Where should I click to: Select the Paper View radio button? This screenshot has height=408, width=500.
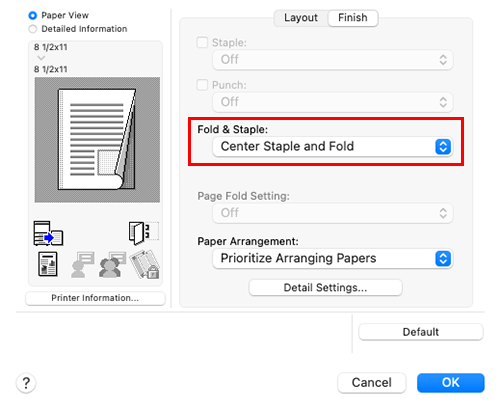click(33, 15)
